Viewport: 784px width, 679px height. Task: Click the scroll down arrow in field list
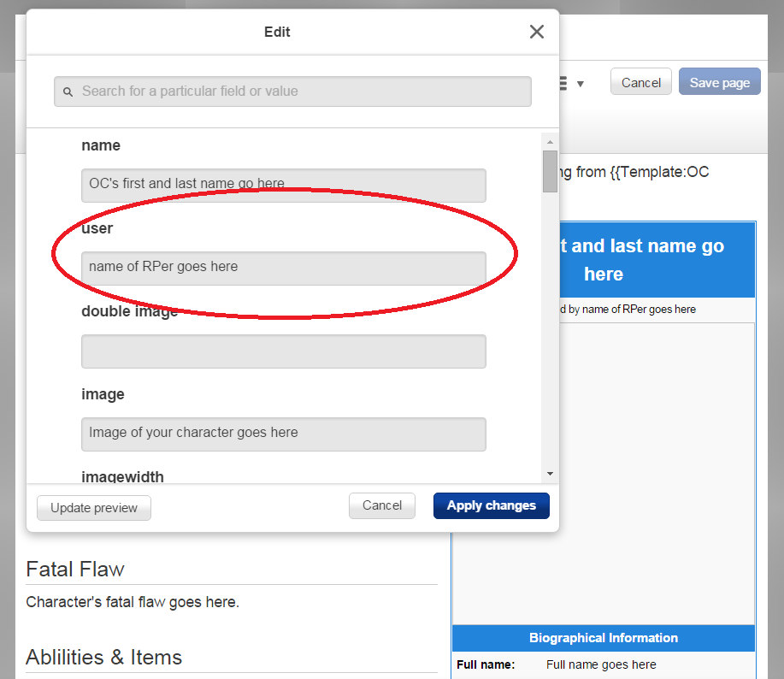[x=550, y=474]
